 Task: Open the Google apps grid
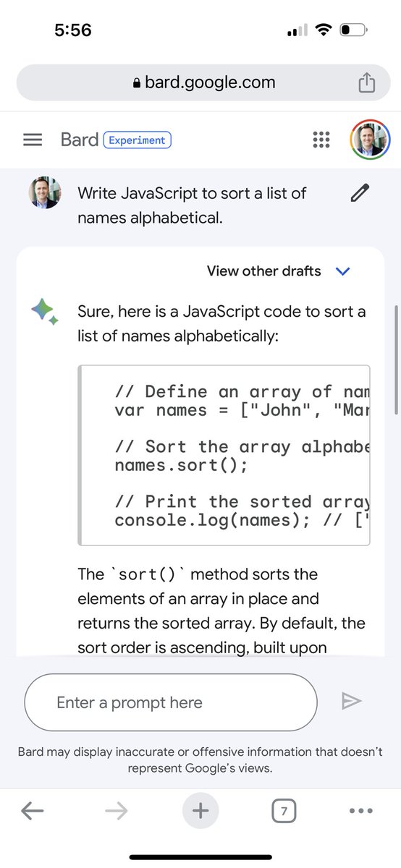[321, 140]
